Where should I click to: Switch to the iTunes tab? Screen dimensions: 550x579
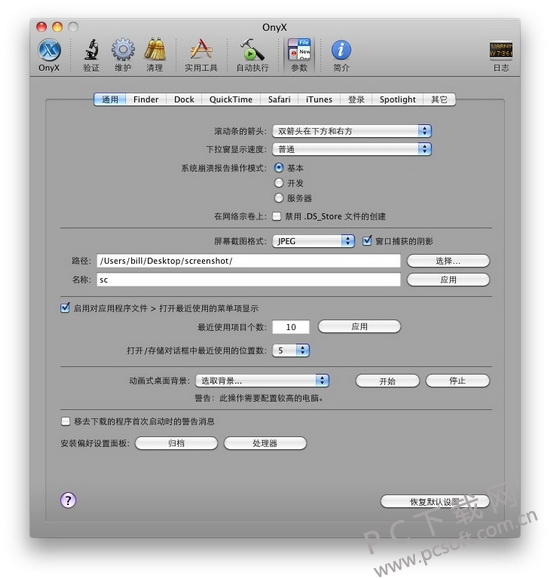319,99
